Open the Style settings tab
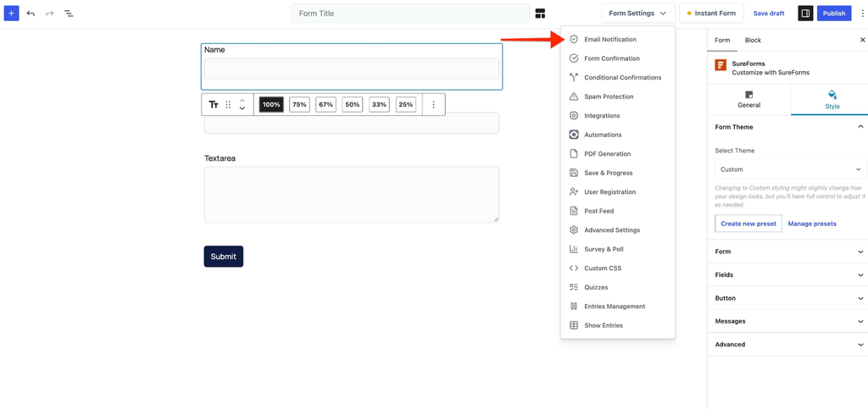The image size is (868, 409). pos(832,100)
